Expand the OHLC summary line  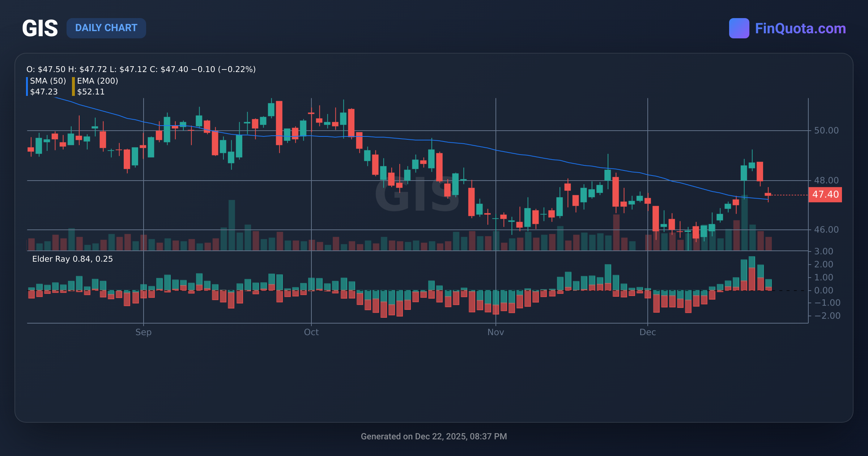pos(141,69)
